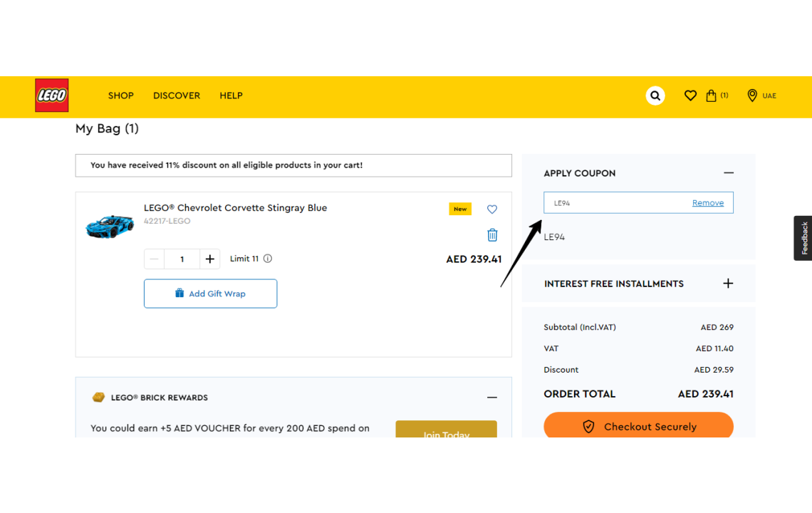The height and width of the screenshot is (513, 812).
Task: Click Checkout Securely button
Action: pos(638,425)
